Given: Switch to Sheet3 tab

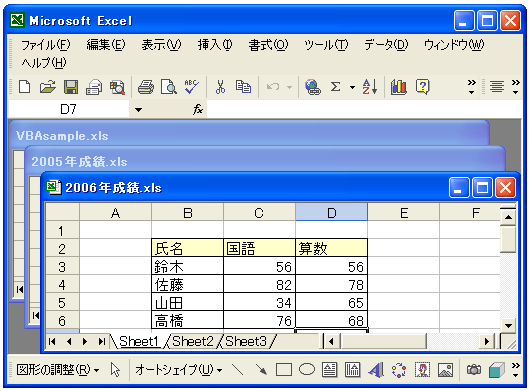Looking at the screenshot, I should click(x=246, y=341).
